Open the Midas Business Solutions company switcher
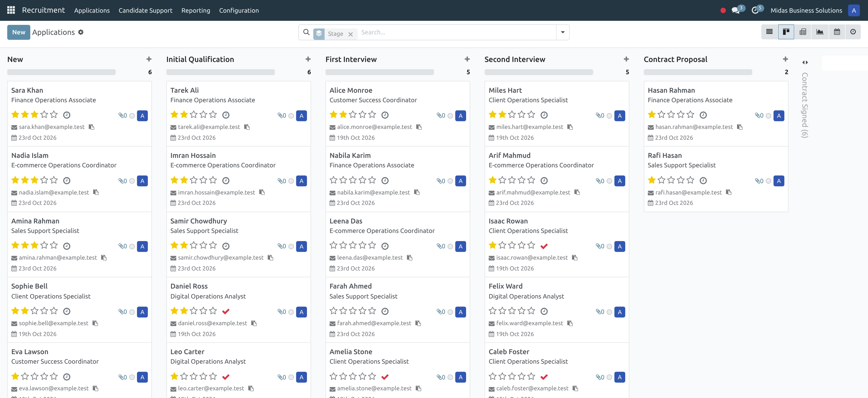Viewport: 868px width, 398px height. pyautogui.click(x=806, y=10)
